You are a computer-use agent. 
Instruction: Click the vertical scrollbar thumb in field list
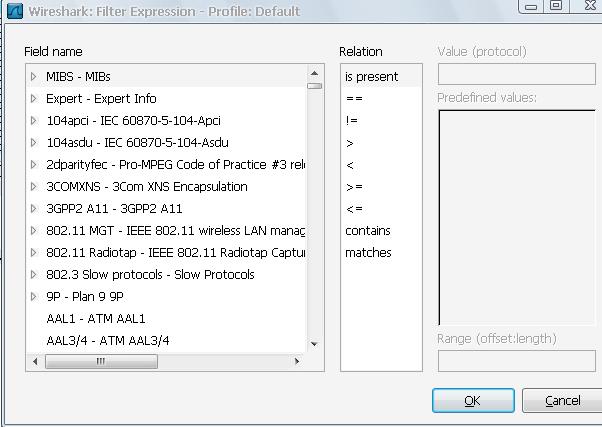click(314, 86)
